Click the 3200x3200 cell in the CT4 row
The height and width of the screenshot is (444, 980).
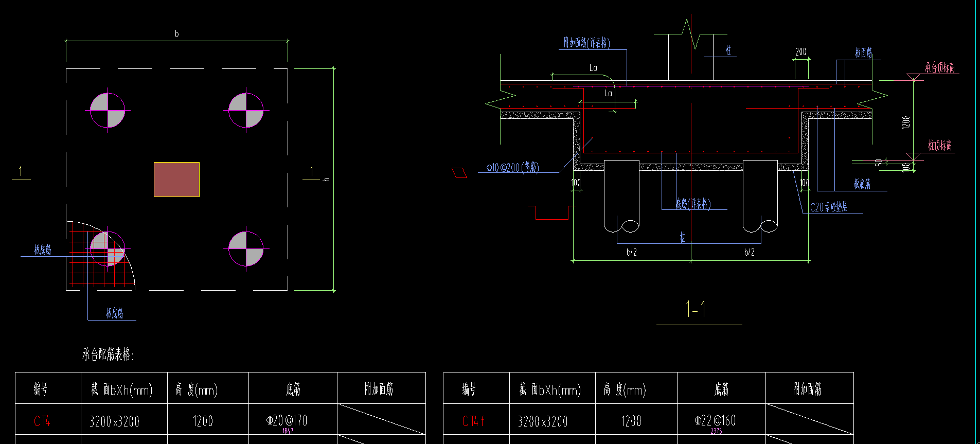(115, 422)
